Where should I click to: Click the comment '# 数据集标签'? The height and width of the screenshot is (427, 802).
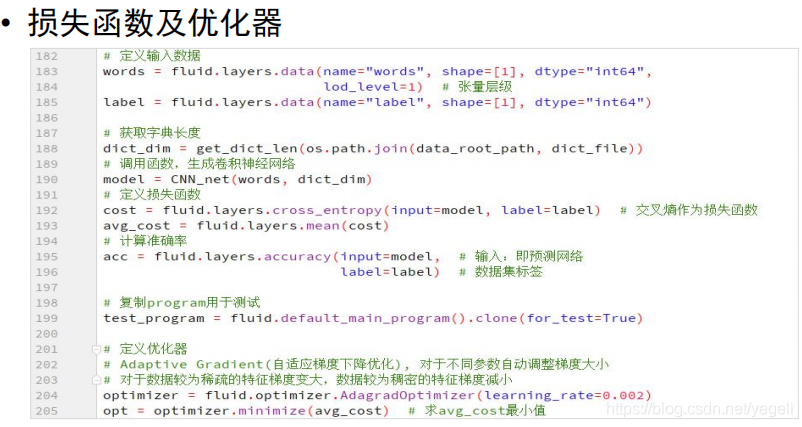(x=501, y=272)
